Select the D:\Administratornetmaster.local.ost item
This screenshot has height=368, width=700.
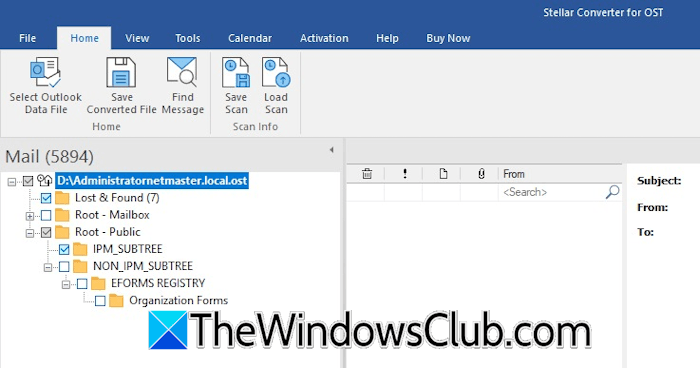(x=152, y=181)
